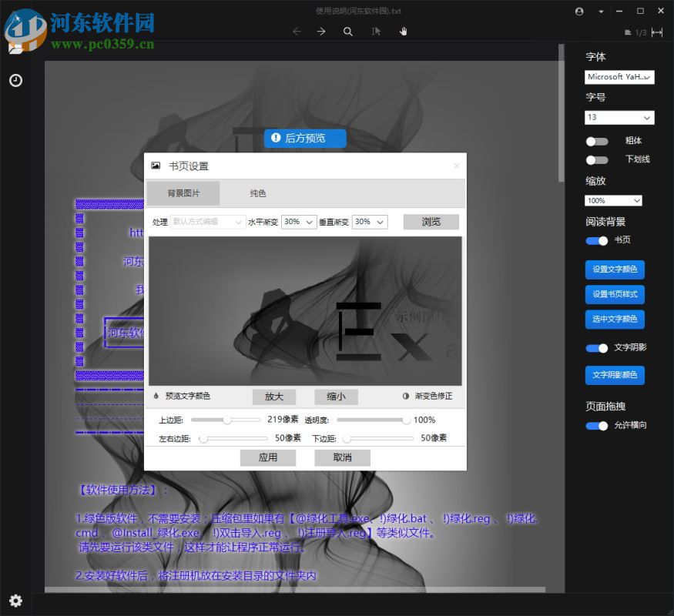Screen dimensions: 674x616
Task: Select the hand pan tool in toolbar
Action: pyautogui.click(x=403, y=31)
